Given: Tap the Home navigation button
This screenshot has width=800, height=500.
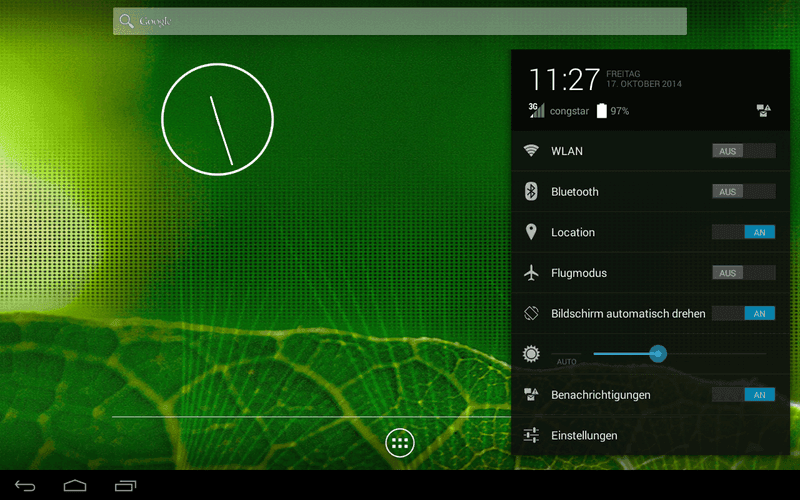Looking at the screenshot, I should (75, 485).
